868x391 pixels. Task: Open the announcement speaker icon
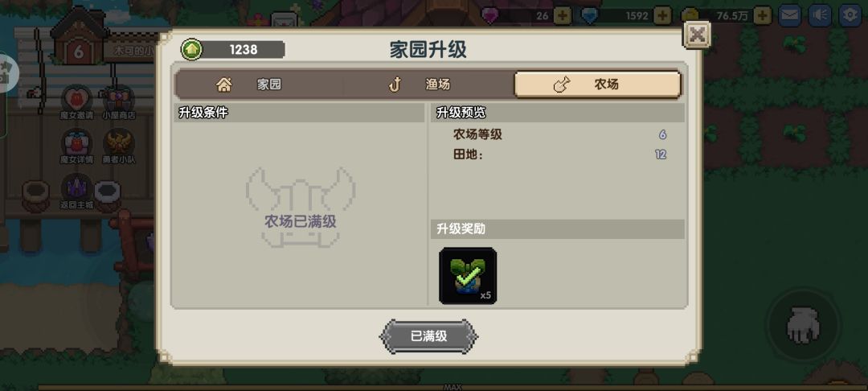(x=820, y=15)
